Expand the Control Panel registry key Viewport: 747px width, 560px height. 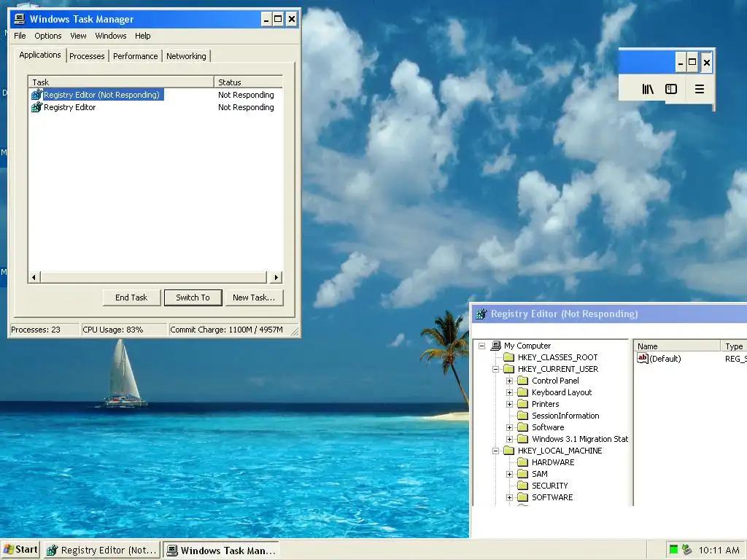(x=510, y=381)
